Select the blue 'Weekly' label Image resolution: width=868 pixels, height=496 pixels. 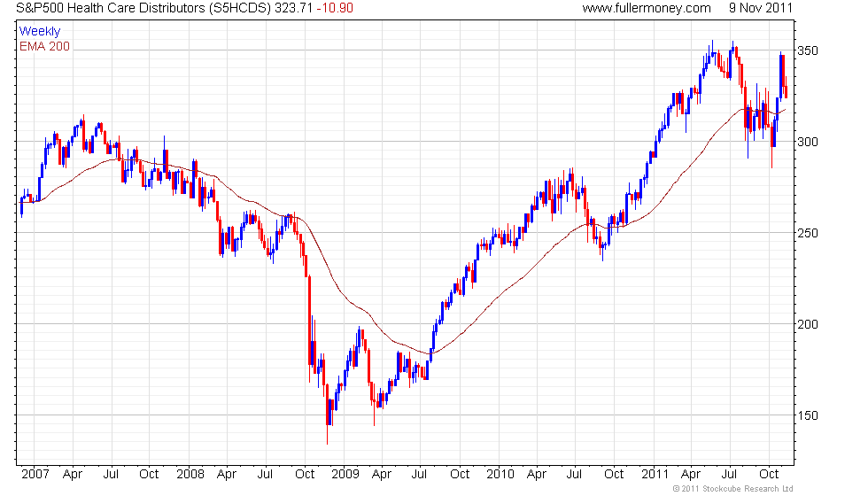[39, 32]
